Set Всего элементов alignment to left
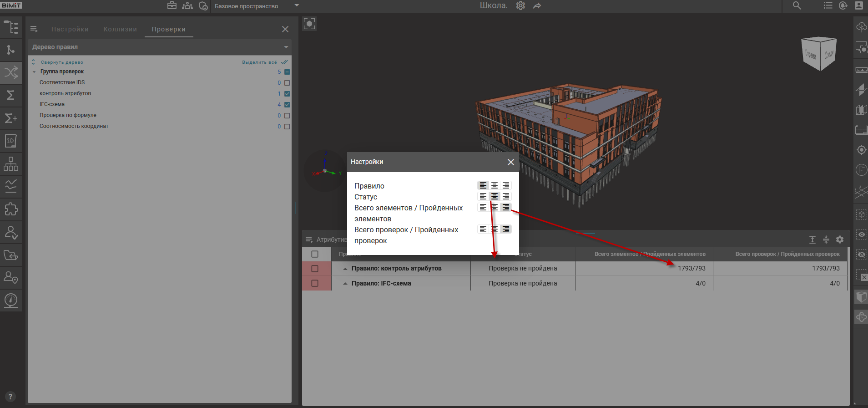Image resolution: width=868 pixels, height=408 pixels. pos(483,207)
